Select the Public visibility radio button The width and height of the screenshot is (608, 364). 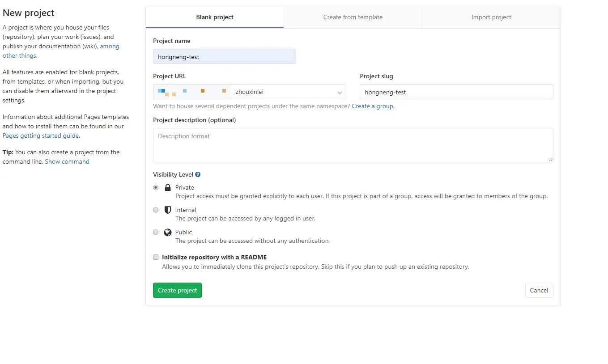pos(156,232)
